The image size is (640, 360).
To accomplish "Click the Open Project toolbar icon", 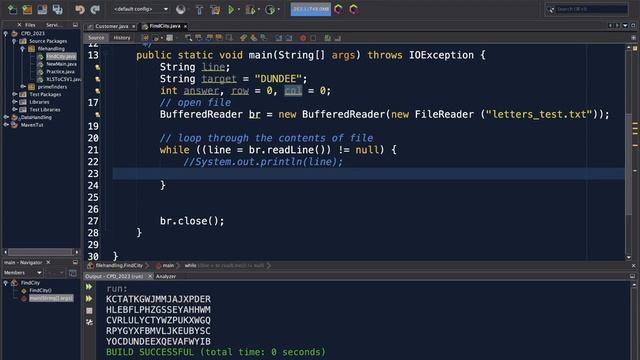I will pos(42,9).
